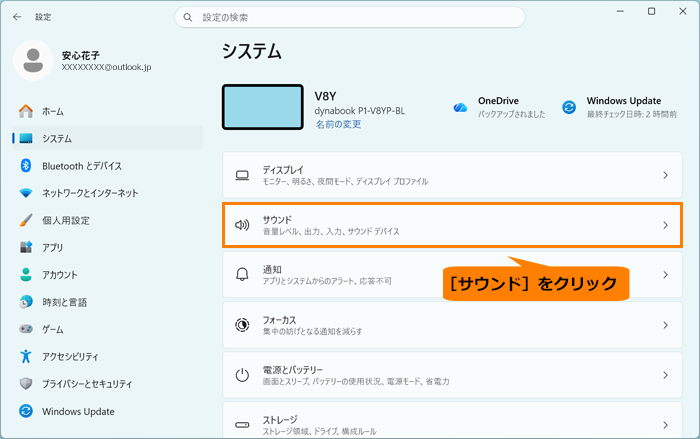The width and height of the screenshot is (700, 439).
Task: Click the 通知 row title
Action: 272,269
